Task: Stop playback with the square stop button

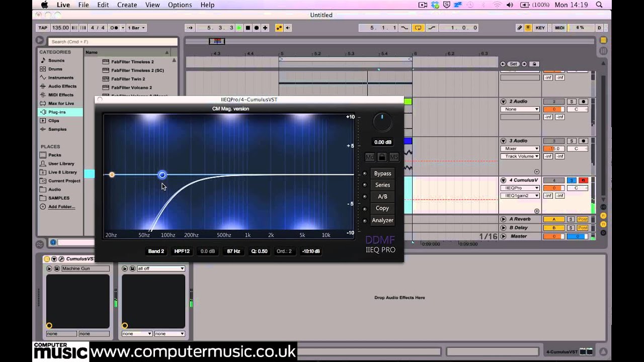Action: pyautogui.click(x=248, y=28)
